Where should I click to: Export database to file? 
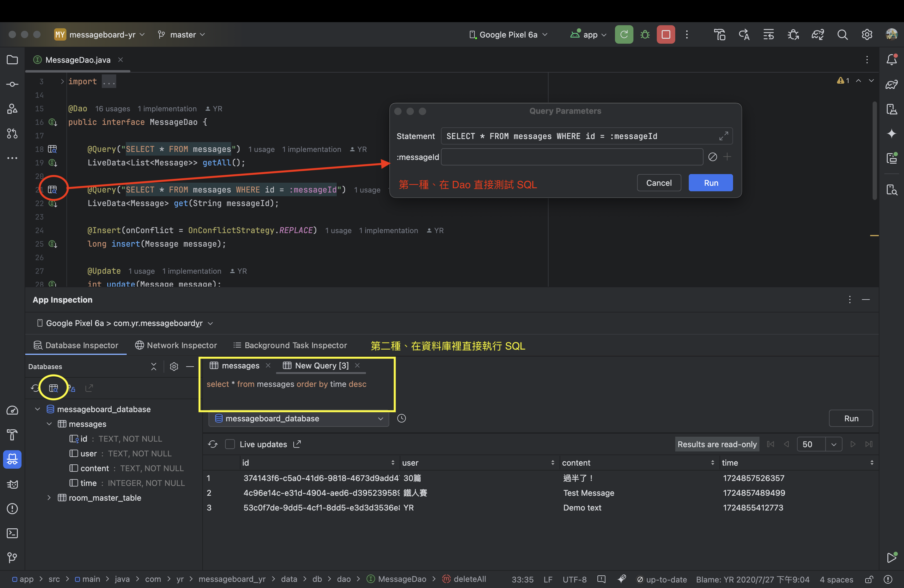pyautogui.click(x=89, y=388)
